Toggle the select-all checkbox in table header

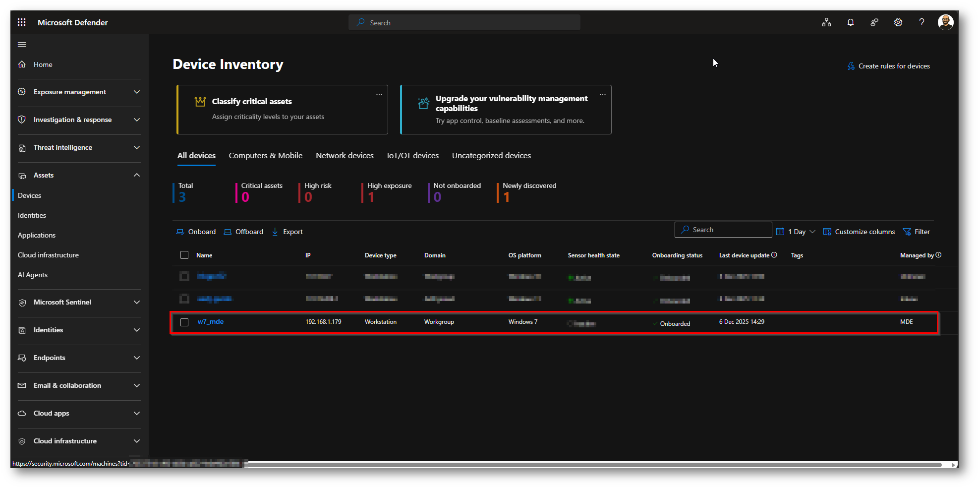click(184, 255)
